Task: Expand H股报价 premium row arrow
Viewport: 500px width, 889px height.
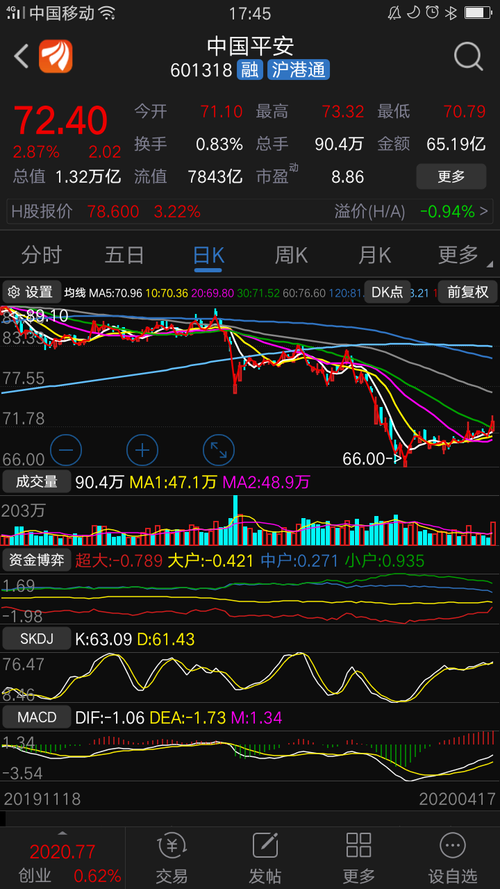Action: 484,212
